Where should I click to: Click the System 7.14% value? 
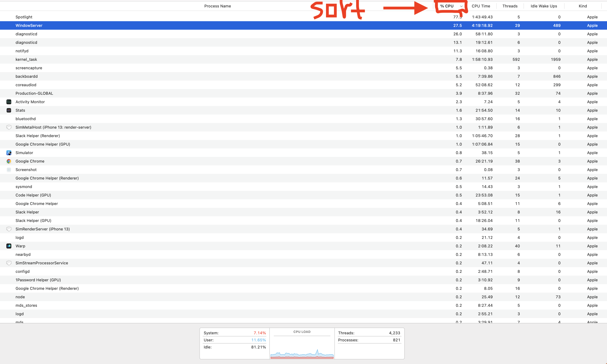click(260, 333)
